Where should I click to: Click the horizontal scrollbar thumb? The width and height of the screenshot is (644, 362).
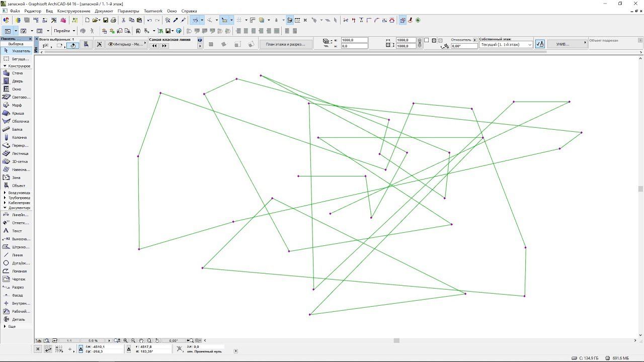tap(396, 340)
